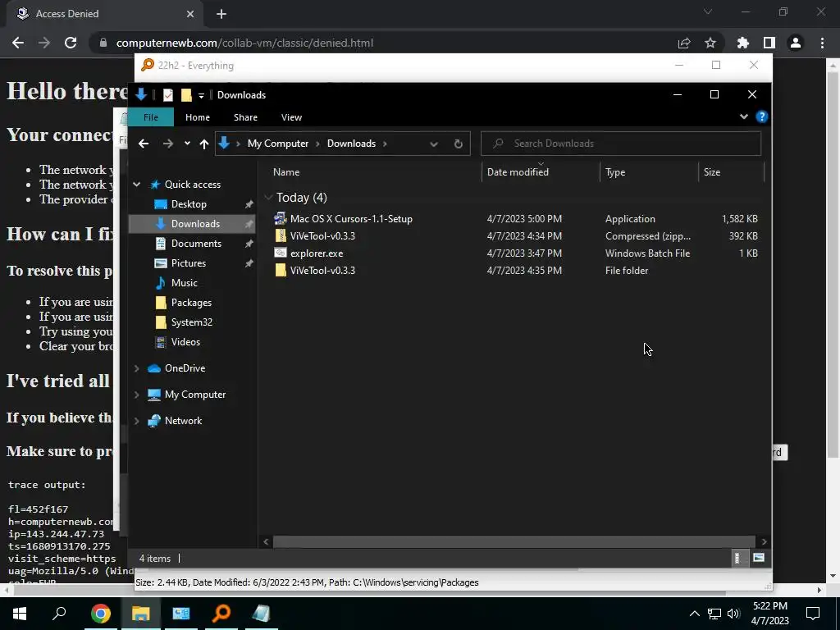Select Network in navigation pane
840x630 pixels.
click(x=183, y=421)
